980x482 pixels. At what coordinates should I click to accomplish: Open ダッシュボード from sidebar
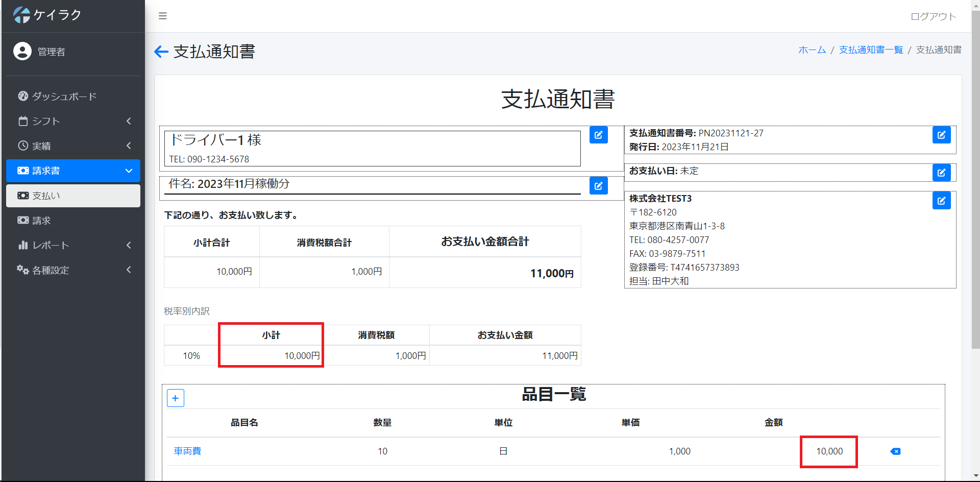(x=73, y=97)
